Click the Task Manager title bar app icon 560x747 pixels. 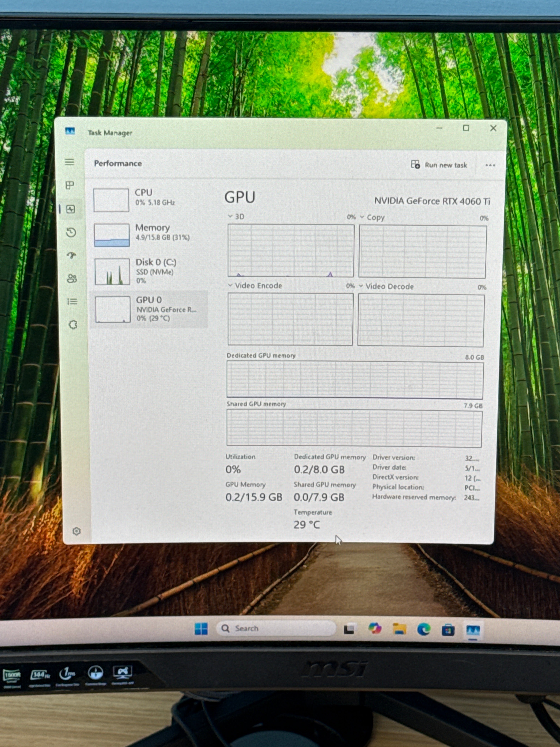click(70, 131)
